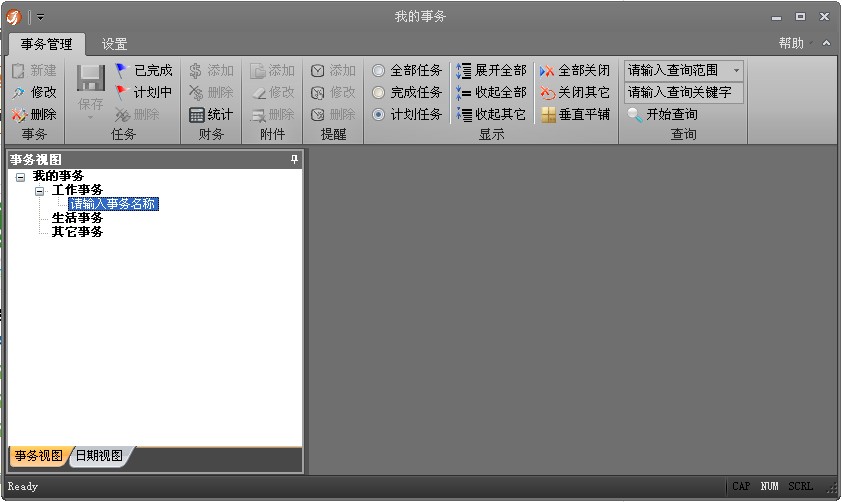842x502 pixels.
Task: Open the 请输入查询范围 dropdown
Action: [736, 70]
